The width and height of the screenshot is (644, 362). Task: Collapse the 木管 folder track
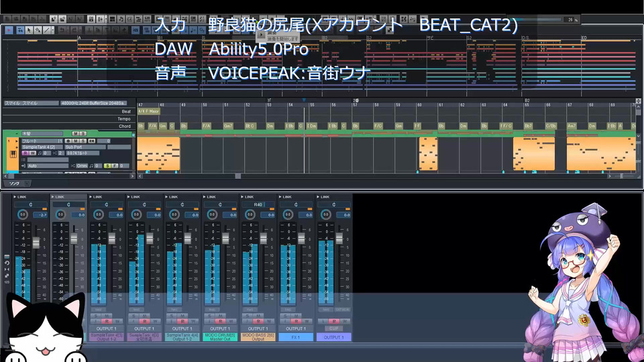(x=16, y=134)
